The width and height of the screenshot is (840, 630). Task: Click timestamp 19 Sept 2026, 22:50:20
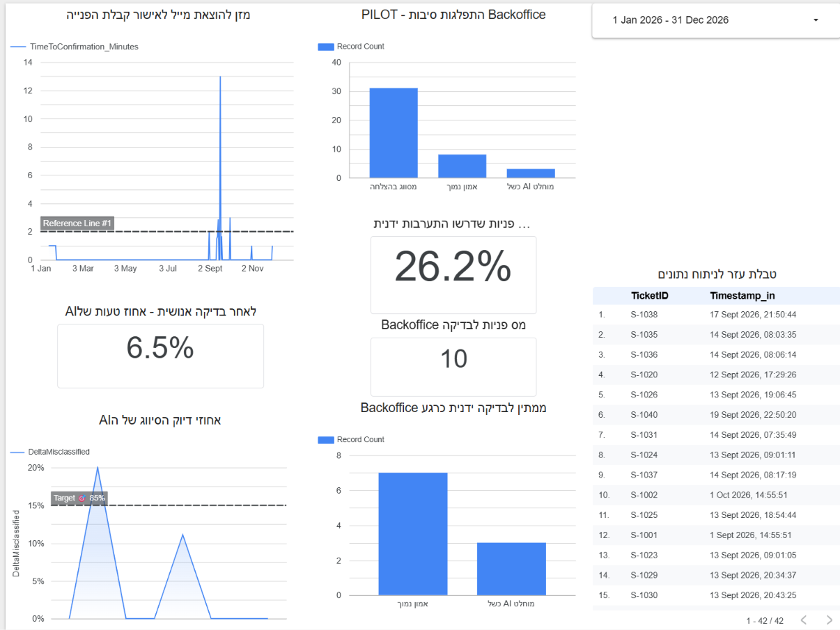(x=752, y=415)
